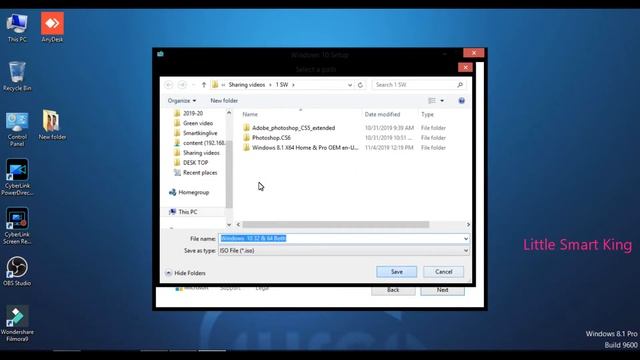Change view using the view icon
This screenshot has height=360, width=640.
(432, 101)
